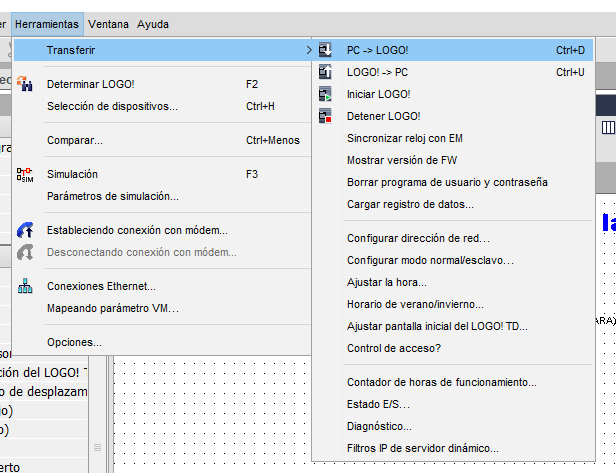This screenshot has width=616, height=473.
Task: Choose Borrar programa de usuario y contraseña
Action: 453,182
